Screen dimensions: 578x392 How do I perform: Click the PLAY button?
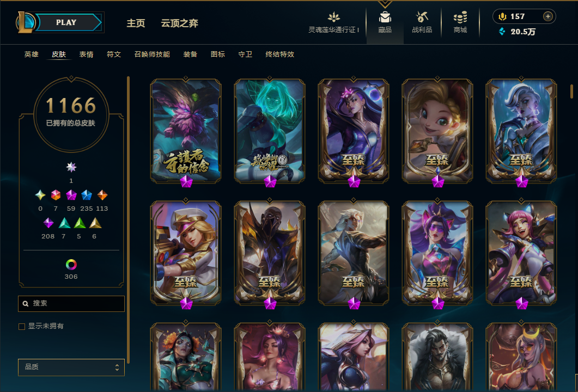(x=66, y=22)
